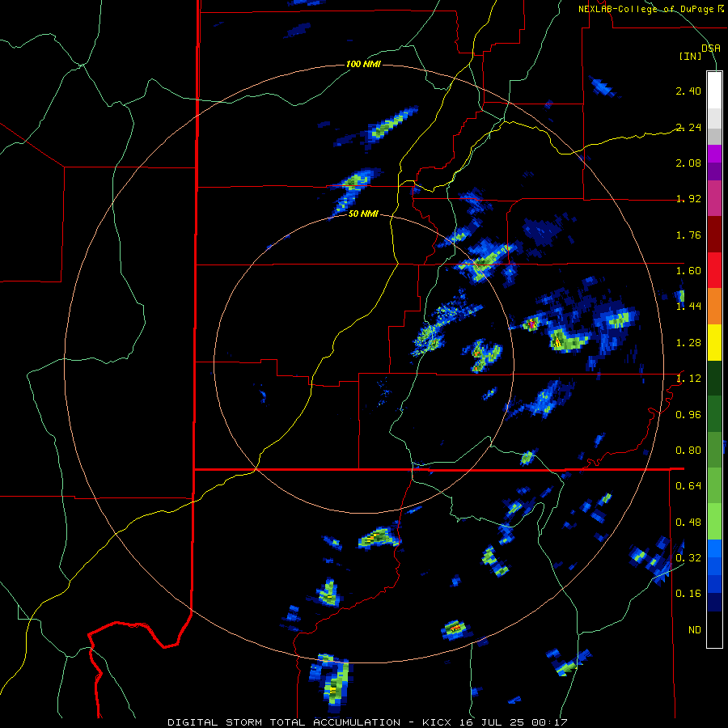728x728 pixels.
Task: Pick the orange color scale swatch
Action: tap(714, 307)
